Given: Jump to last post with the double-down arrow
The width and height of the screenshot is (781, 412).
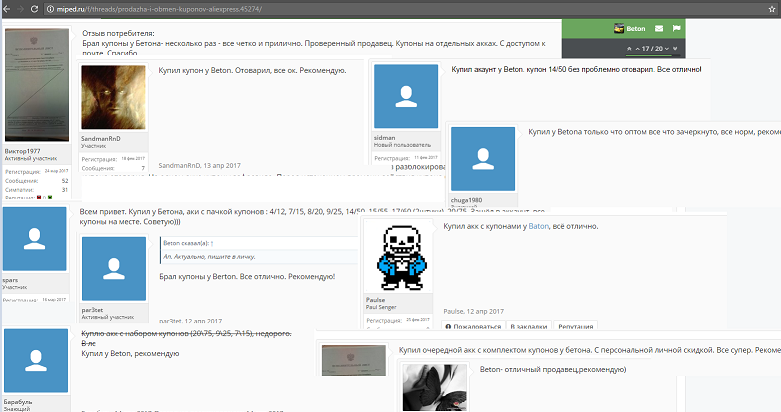Looking at the screenshot, I should [x=675, y=48].
